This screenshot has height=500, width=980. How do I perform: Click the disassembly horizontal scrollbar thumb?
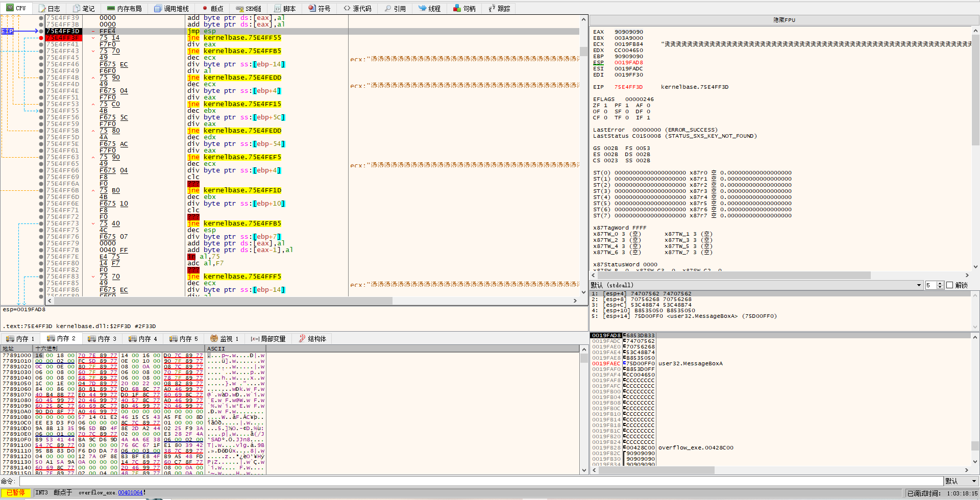pos(223,301)
